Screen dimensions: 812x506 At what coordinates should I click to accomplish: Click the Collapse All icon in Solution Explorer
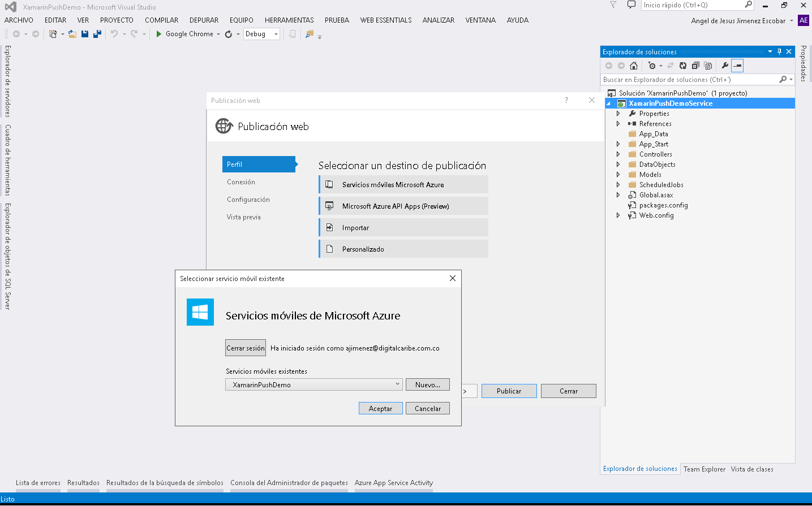coord(695,66)
